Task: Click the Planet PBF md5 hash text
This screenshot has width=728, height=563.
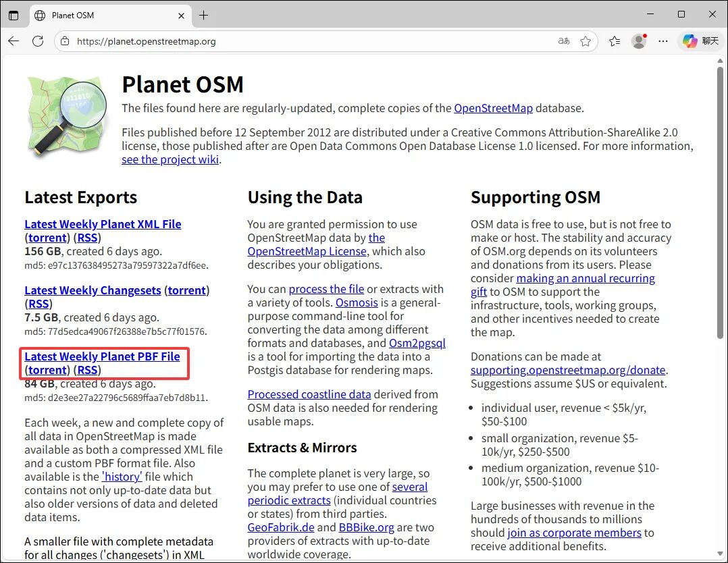Action: pyautogui.click(x=116, y=398)
